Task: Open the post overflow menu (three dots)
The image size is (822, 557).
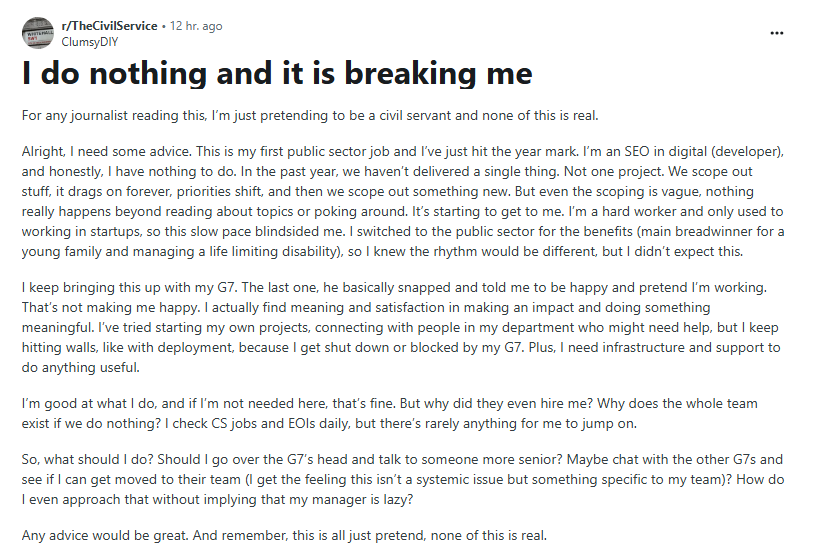Action: click(x=776, y=33)
